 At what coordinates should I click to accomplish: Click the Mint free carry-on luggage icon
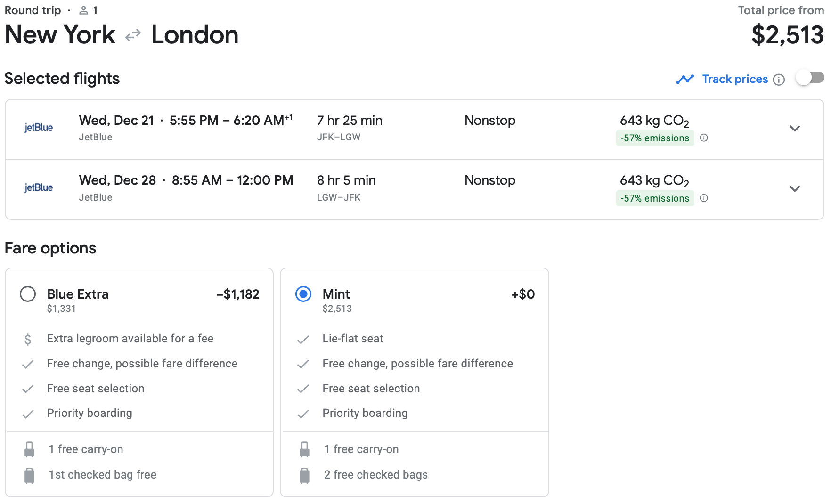click(305, 449)
